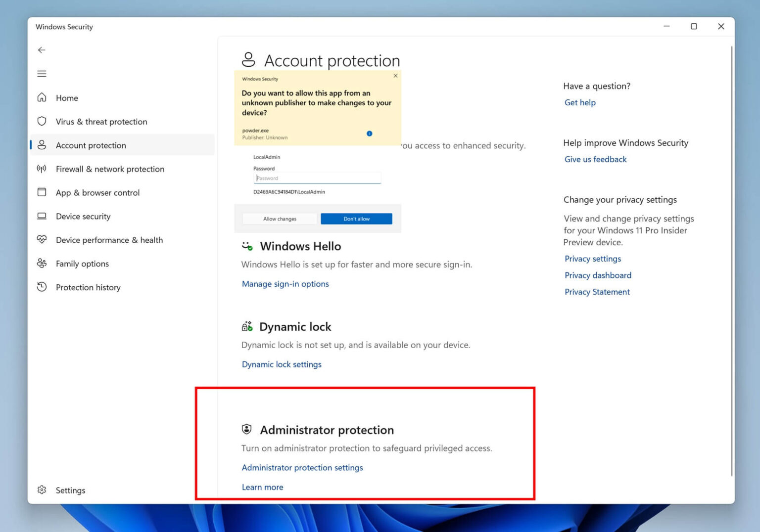Click the Don't allow button
This screenshot has width=760, height=532.
coord(356,219)
